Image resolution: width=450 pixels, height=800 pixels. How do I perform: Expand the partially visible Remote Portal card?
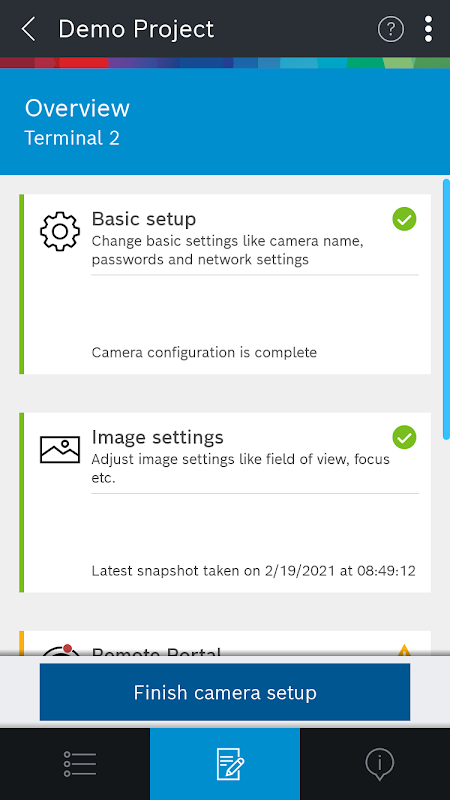[x=225, y=643]
